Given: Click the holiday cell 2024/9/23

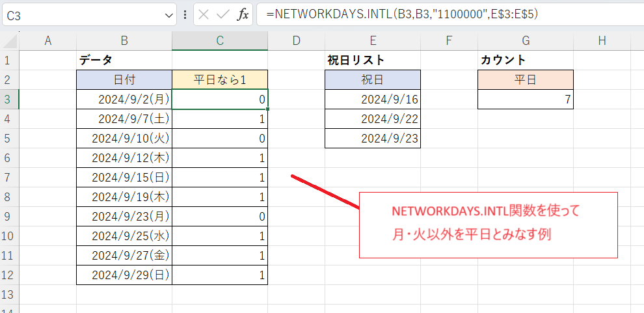Looking at the screenshot, I should coord(373,139).
